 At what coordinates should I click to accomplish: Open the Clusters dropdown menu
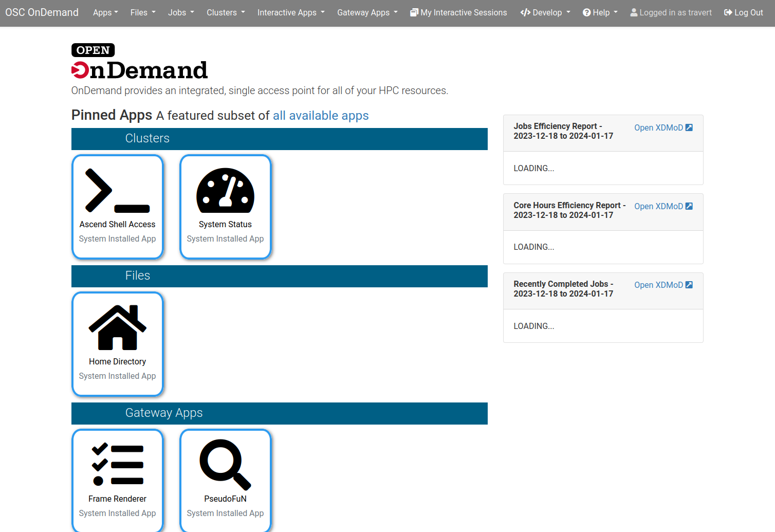[226, 12]
